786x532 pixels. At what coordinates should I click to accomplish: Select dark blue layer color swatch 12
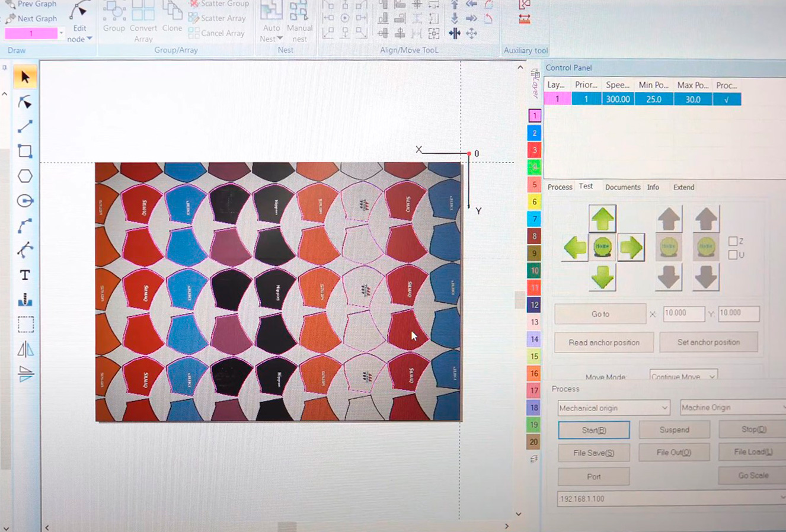pos(534,305)
